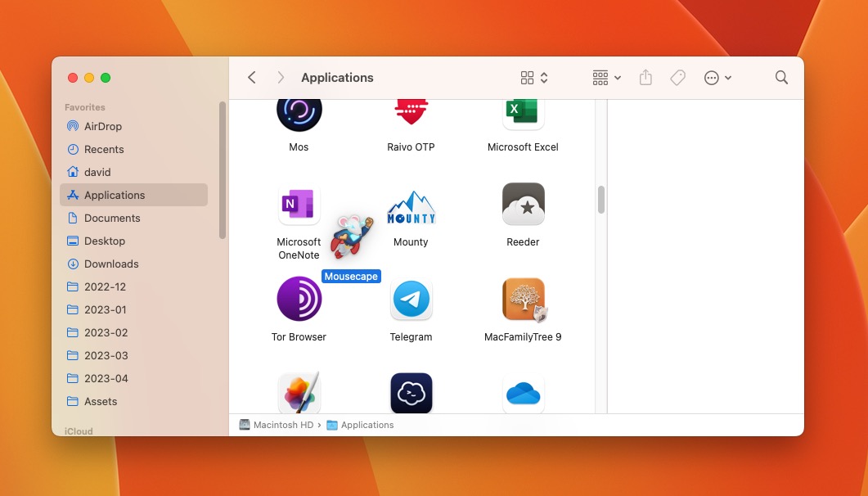Open the Share toolbar button
868x496 pixels.
(645, 78)
